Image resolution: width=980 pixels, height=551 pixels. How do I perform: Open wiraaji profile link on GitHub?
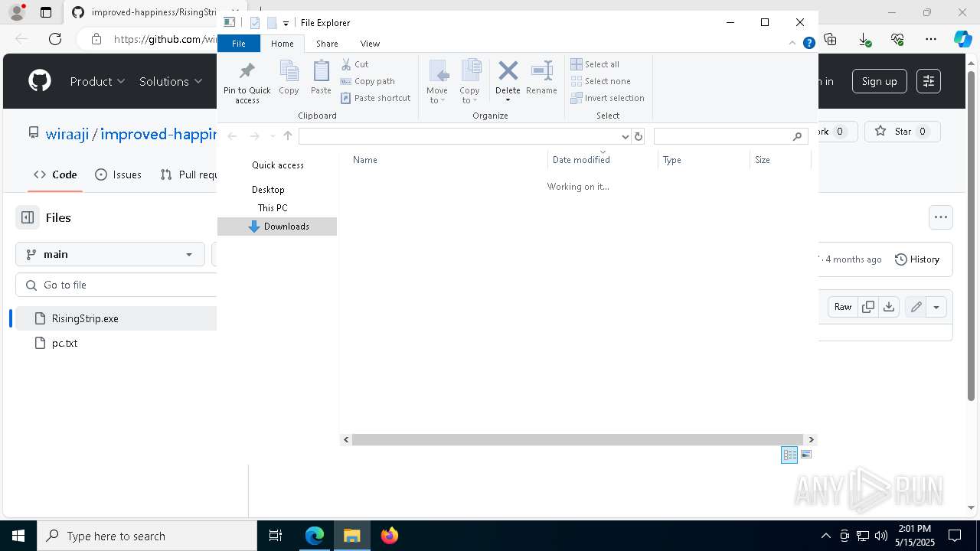(67, 134)
